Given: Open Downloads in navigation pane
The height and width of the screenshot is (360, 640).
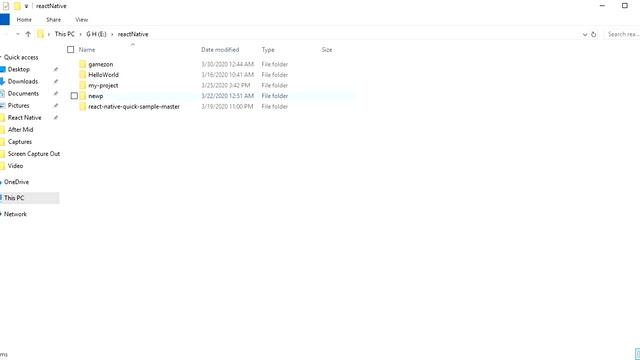Looking at the screenshot, I should (23, 81).
